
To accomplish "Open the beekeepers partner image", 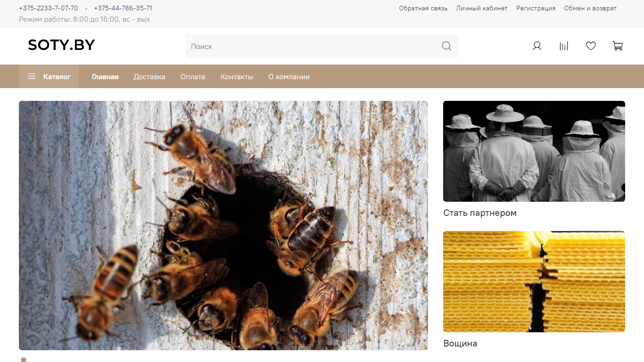I will click(x=534, y=151).
